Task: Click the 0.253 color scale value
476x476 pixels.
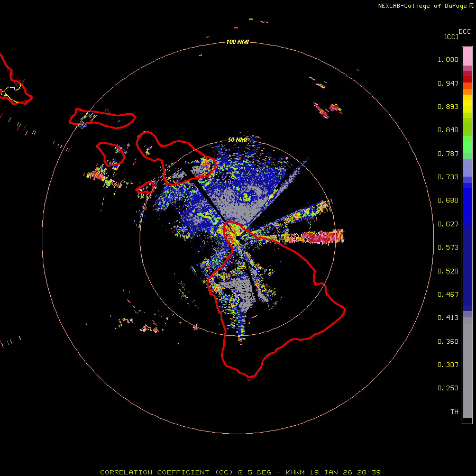Action: pyautogui.click(x=448, y=388)
